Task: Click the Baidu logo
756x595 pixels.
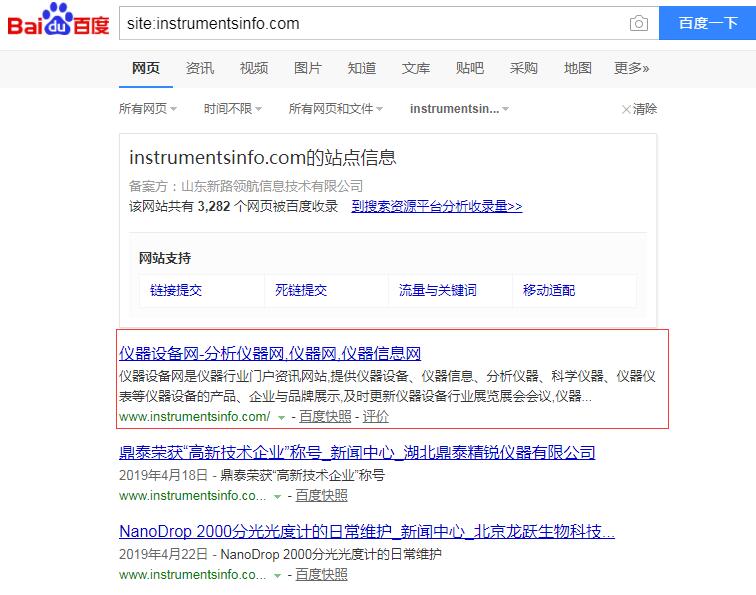Action: (x=58, y=20)
